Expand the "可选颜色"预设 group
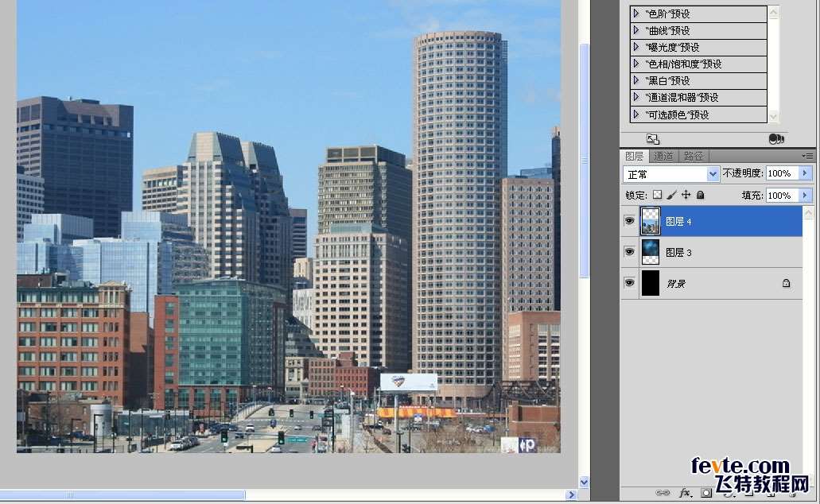The width and height of the screenshot is (820, 504). pyautogui.click(x=636, y=114)
